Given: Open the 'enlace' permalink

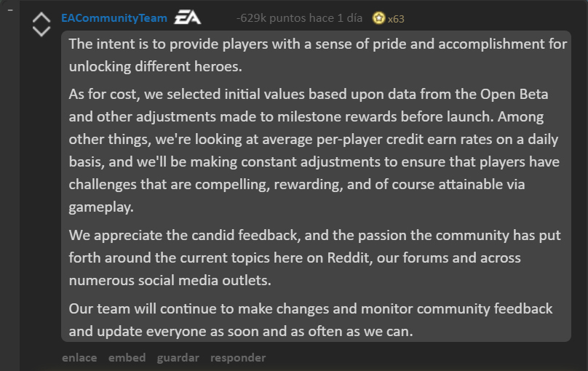Looking at the screenshot, I should [79, 357].
